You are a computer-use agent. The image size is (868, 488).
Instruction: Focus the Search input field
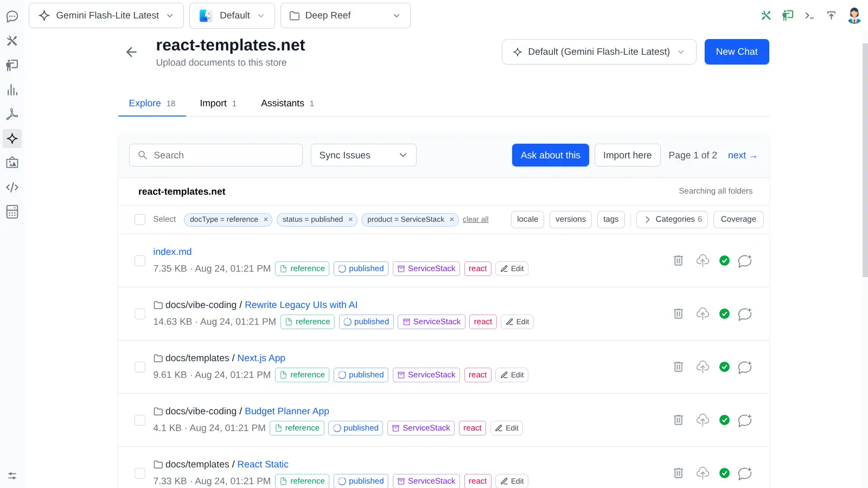216,155
